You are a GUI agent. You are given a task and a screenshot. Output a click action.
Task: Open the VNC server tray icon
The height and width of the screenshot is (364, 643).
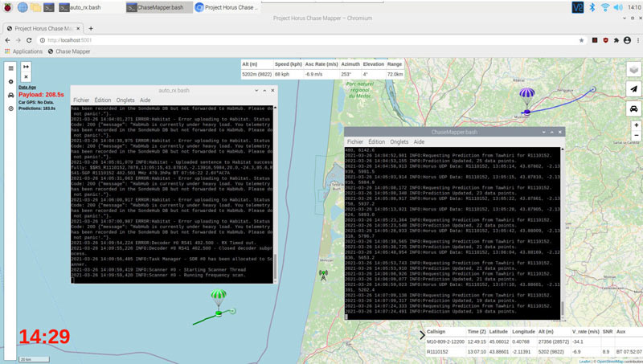578,7
